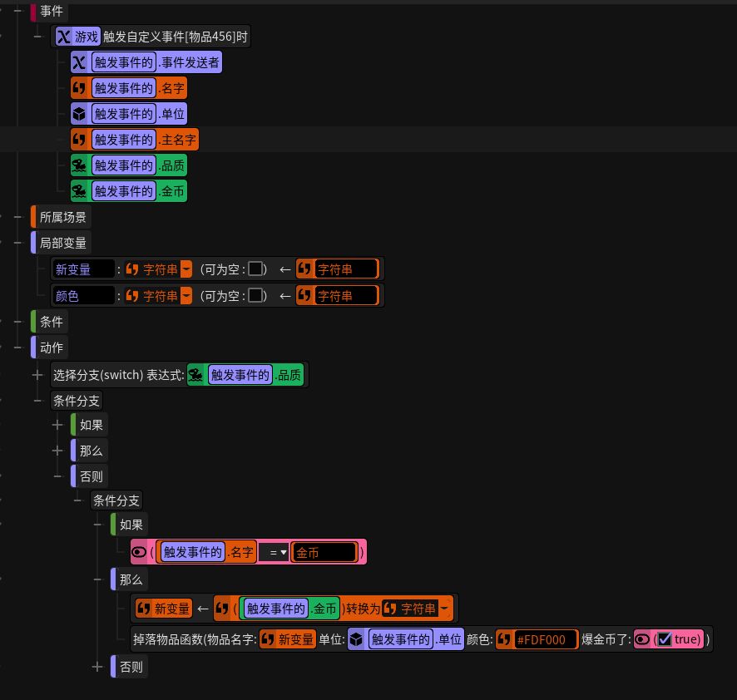Select the 触发事件的 token in 主名字 row
The height and width of the screenshot is (700, 737).
[124, 140]
